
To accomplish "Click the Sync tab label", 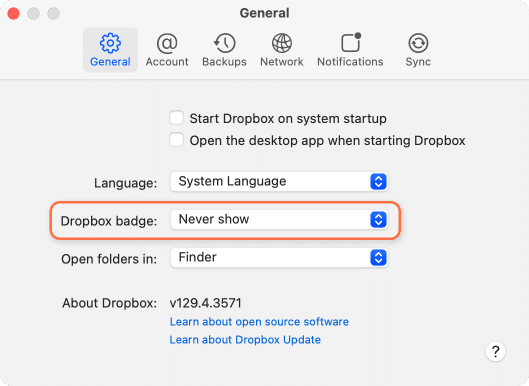I will (418, 62).
